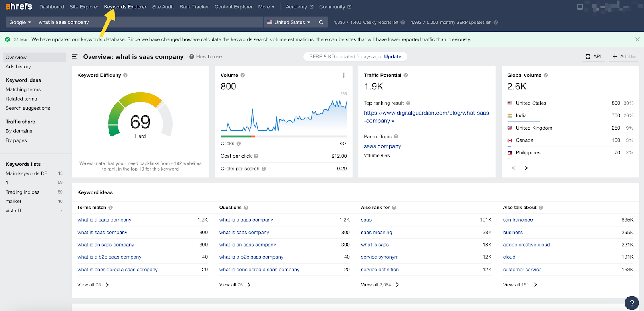Open the Volume card three-dot menu
The image size is (644, 311).
click(343, 75)
